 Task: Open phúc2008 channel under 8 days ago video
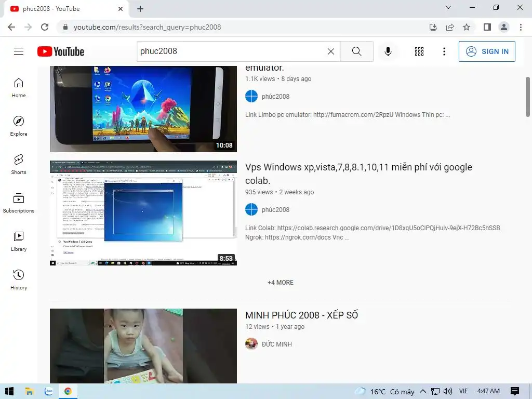tap(275, 96)
